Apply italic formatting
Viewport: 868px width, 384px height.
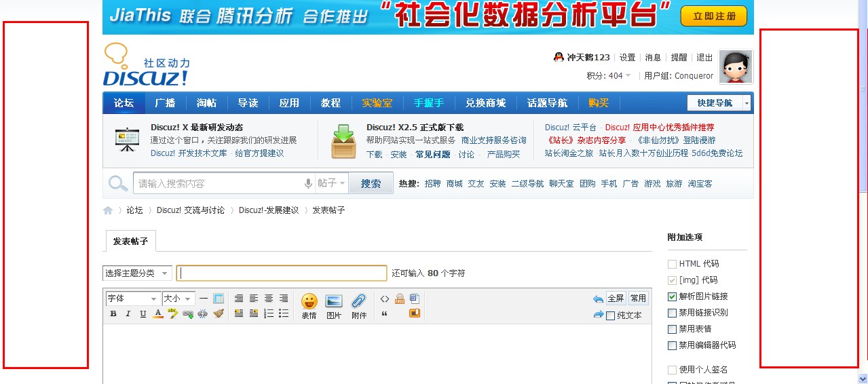coord(128,313)
